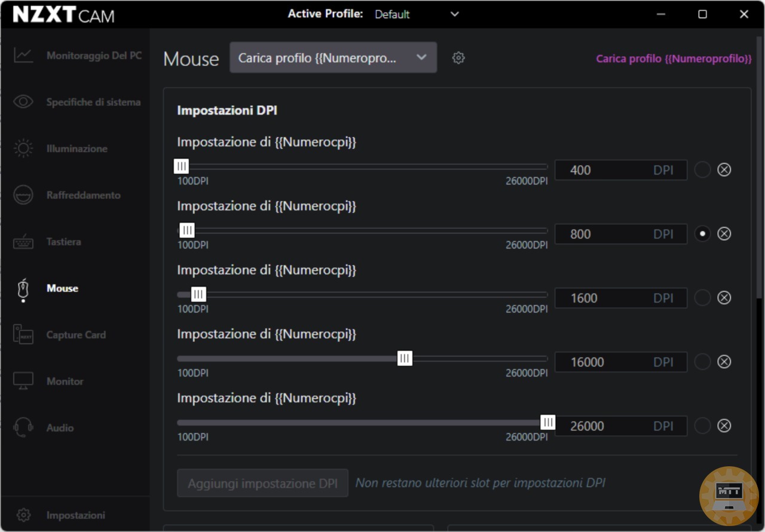Click the pink Carica profilo link
Image resolution: width=765 pixels, height=532 pixels.
pyautogui.click(x=674, y=59)
